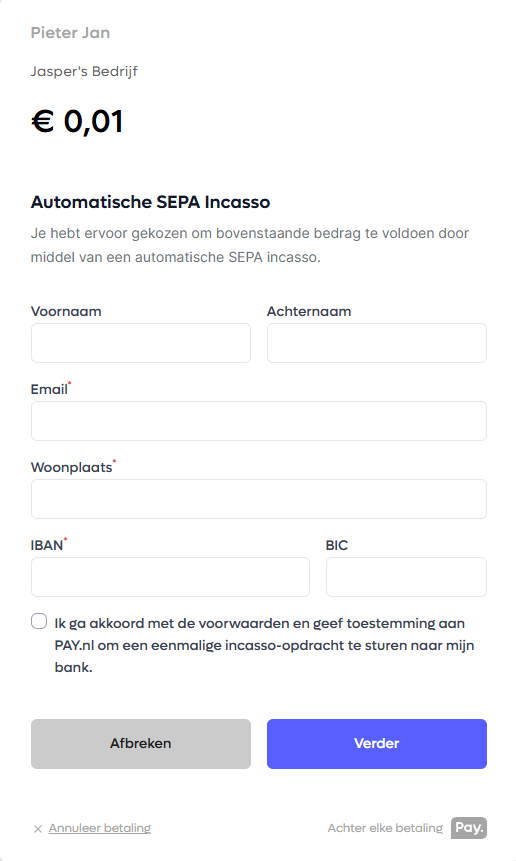
Task: Focus the Voornaam input field
Action: [141, 343]
